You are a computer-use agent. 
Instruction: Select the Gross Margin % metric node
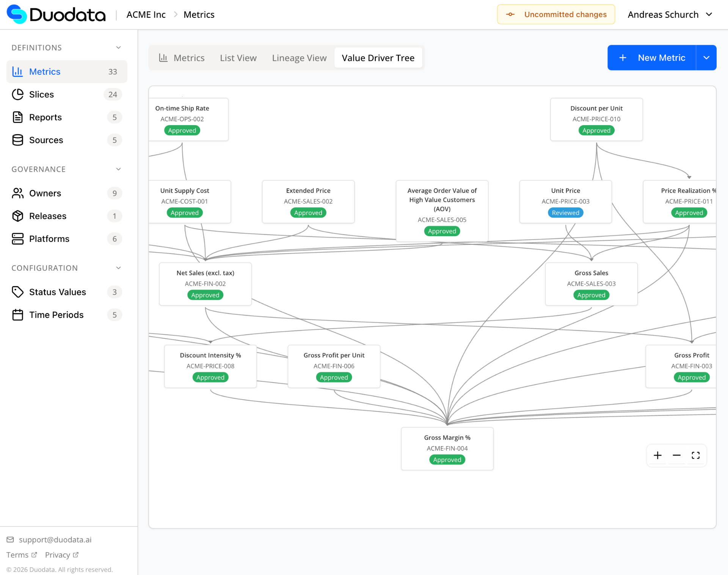click(x=447, y=448)
